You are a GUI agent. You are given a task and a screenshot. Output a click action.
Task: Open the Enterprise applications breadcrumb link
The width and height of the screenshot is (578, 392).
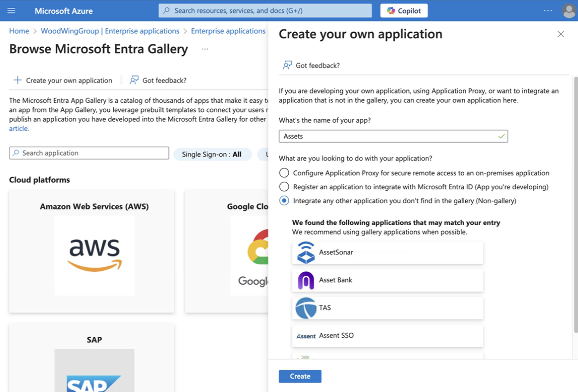228,31
